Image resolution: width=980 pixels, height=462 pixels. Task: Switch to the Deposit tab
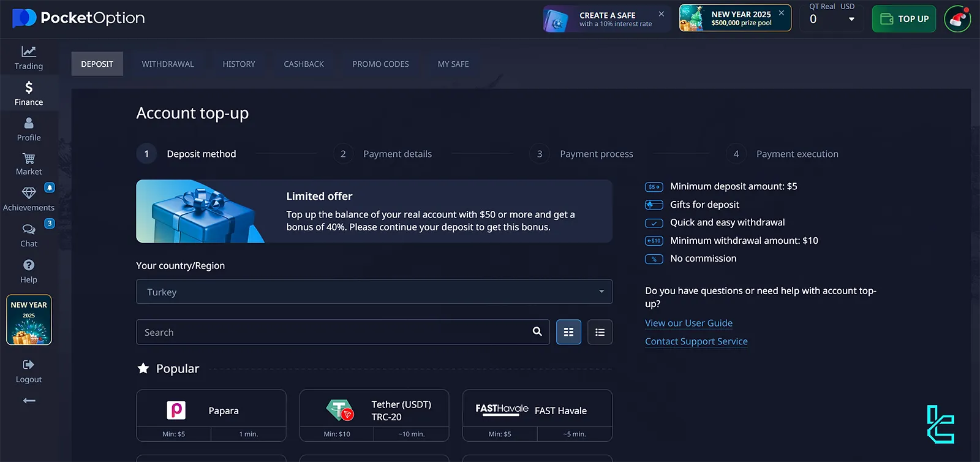(97, 64)
